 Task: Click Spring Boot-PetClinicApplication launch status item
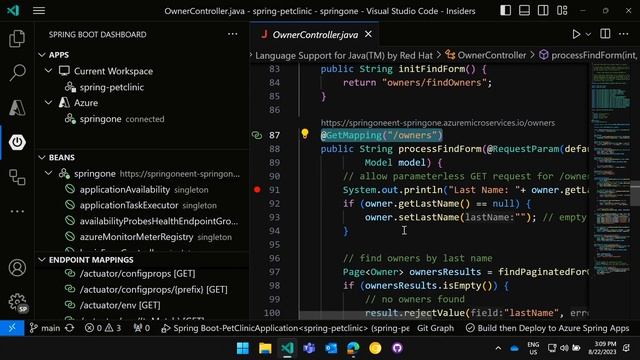285,328
